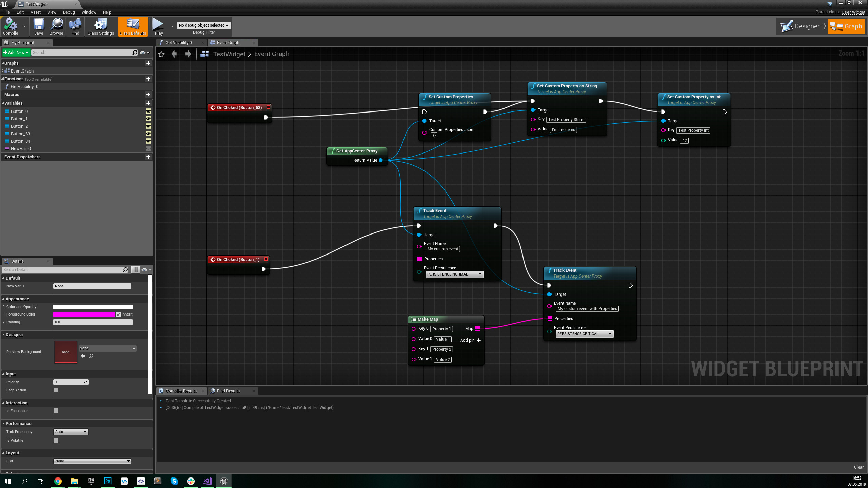
Task: Open Photoshop from the taskbar
Action: pos(107,481)
